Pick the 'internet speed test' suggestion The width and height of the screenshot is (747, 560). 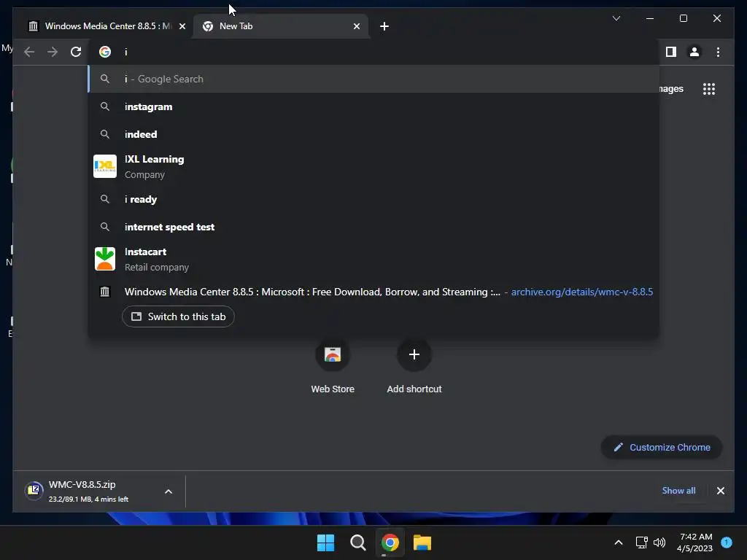click(373, 227)
